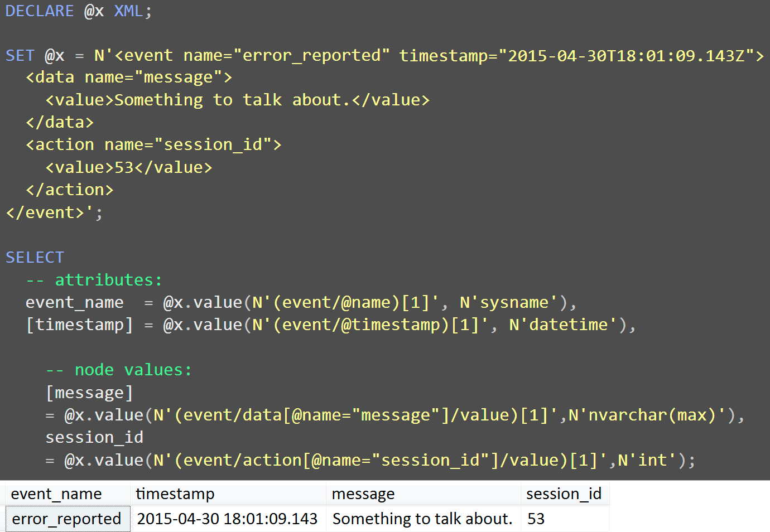Image resolution: width=770 pixels, height=532 pixels.
Task: Click the error_reported result cell
Action: [68, 519]
